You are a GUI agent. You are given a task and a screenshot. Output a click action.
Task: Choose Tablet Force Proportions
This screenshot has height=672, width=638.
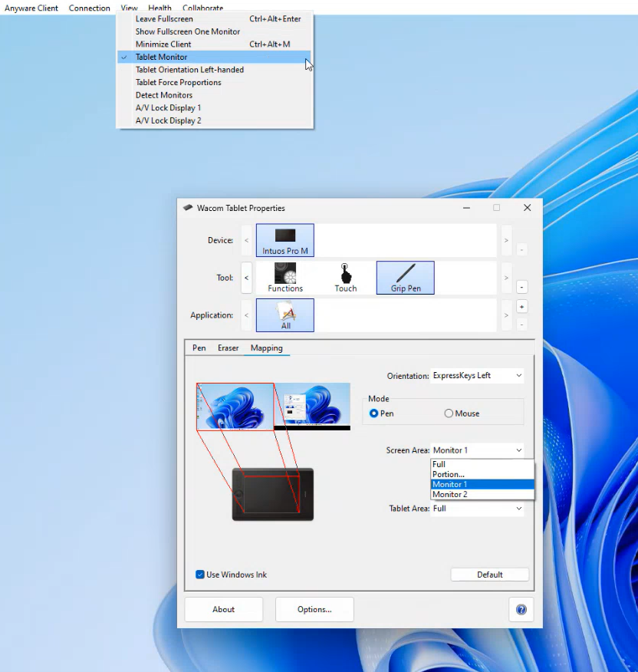pyautogui.click(x=214, y=82)
